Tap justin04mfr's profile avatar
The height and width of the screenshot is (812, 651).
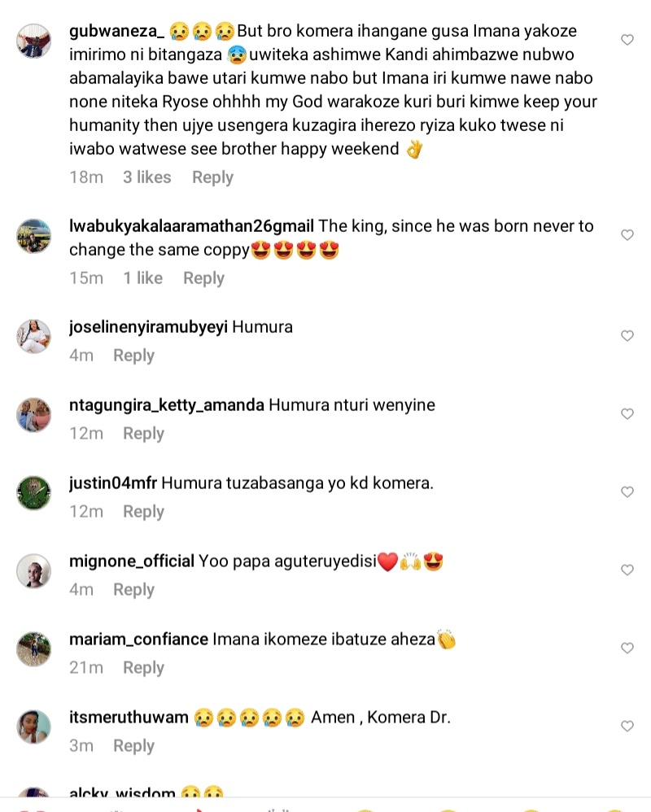(34, 492)
